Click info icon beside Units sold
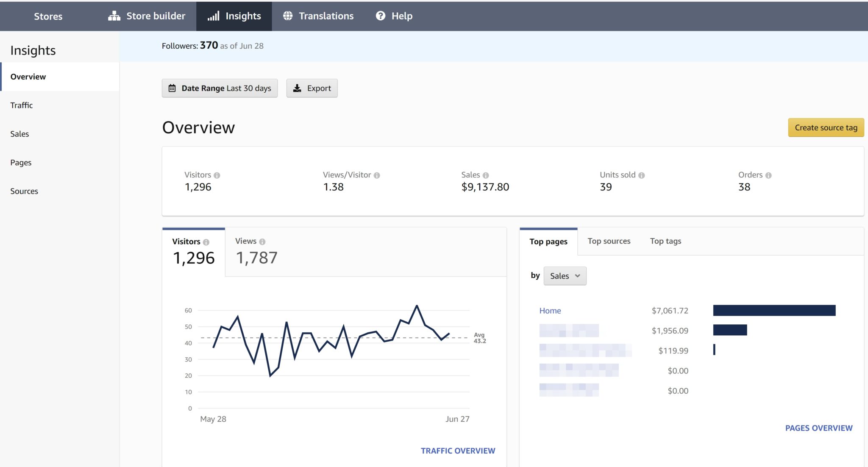The image size is (868, 467). tap(641, 175)
